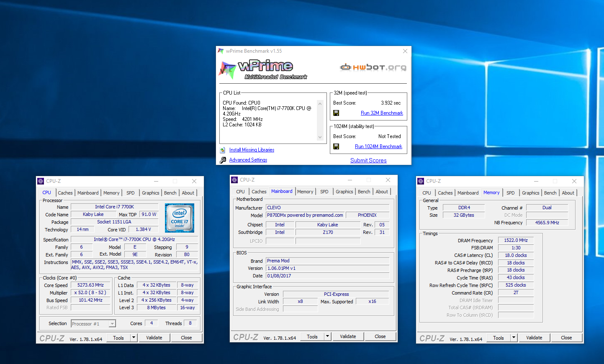Click the wPrime title bar app icon
Image resolution: width=604 pixels, height=364 pixels.
tap(221, 51)
